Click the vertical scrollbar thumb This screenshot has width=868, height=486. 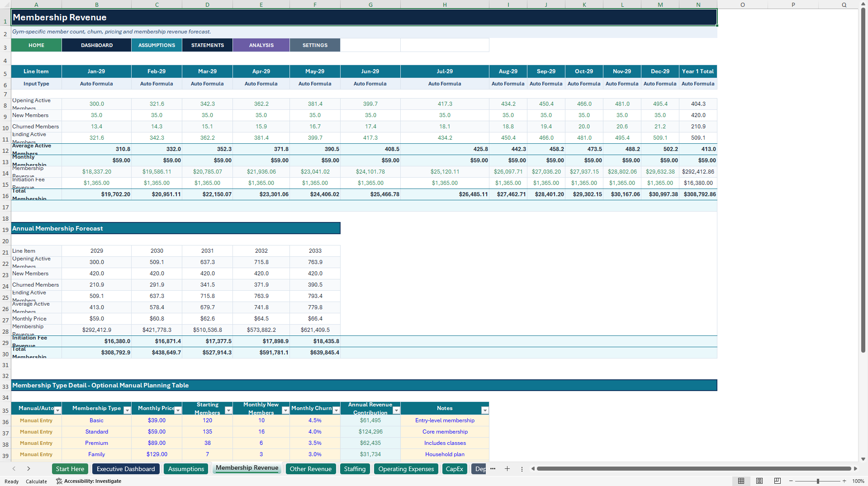(x=863, y=181)
